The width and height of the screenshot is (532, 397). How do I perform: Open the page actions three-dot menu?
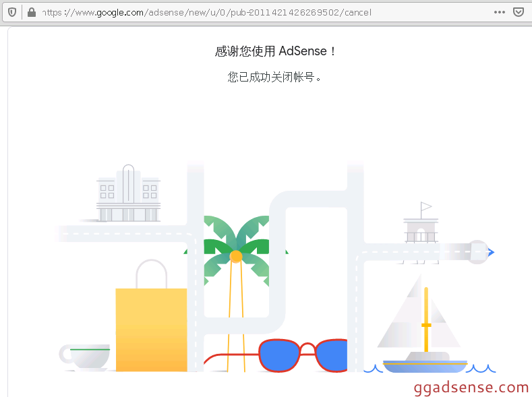[x=500, y=13]
